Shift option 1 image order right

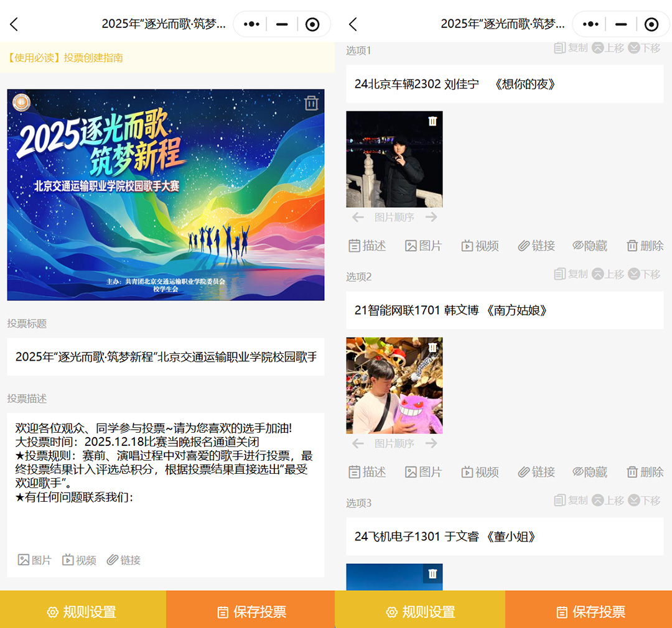(x=431, y=217)
